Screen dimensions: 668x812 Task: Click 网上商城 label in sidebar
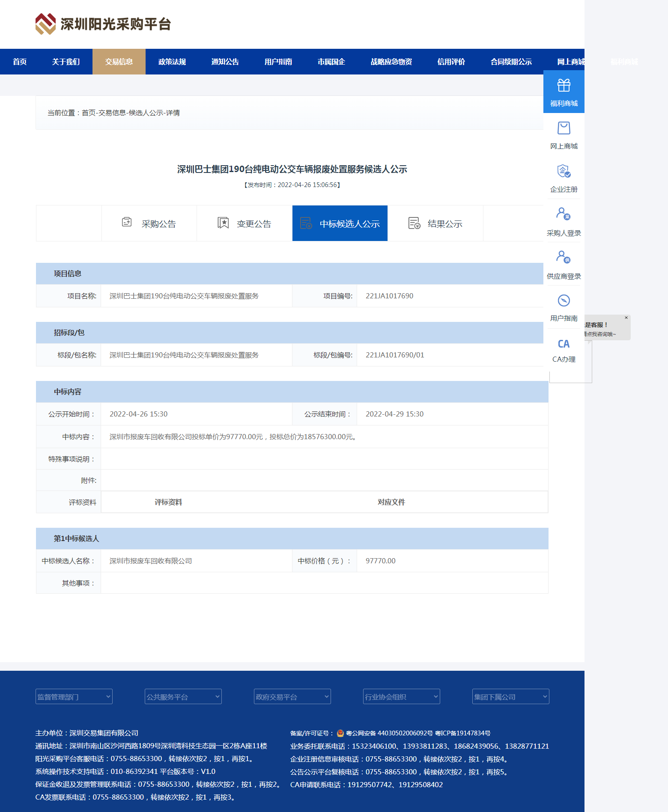(x=564, y=146)
